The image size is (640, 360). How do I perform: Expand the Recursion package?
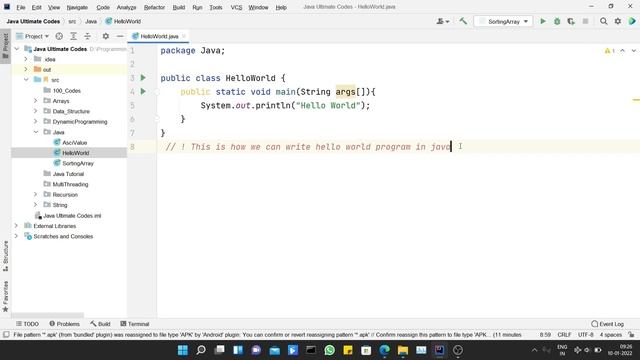[36, 194]
